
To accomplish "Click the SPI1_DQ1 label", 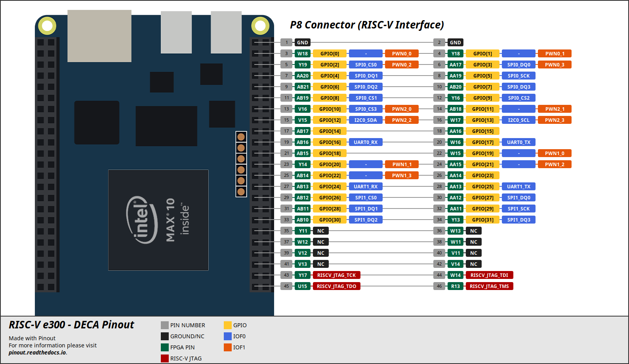I will click(366, 209).
